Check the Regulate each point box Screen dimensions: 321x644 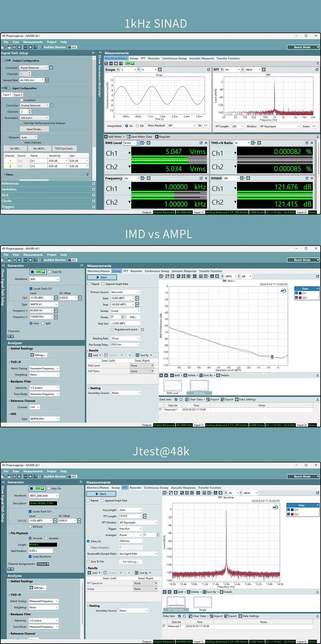click(112, 330)
